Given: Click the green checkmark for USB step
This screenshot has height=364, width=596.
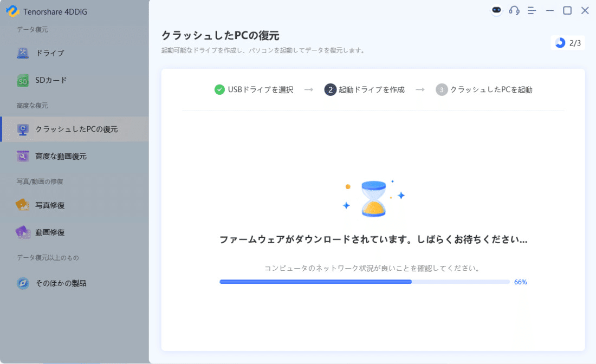Looking at the screenshot, I should pos(219,90).
